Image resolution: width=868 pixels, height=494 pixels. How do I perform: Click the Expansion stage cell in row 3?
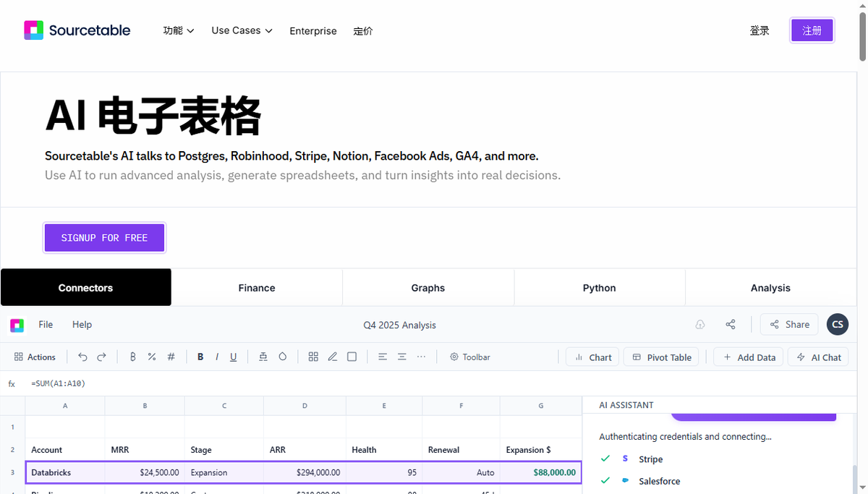224,472
